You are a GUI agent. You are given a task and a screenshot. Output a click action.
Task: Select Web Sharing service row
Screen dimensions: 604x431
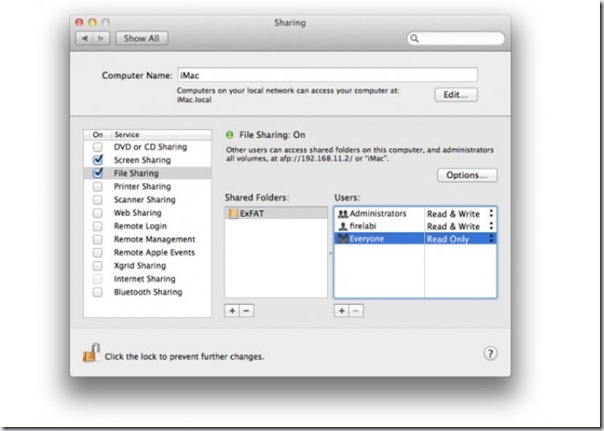pos(148,213)
